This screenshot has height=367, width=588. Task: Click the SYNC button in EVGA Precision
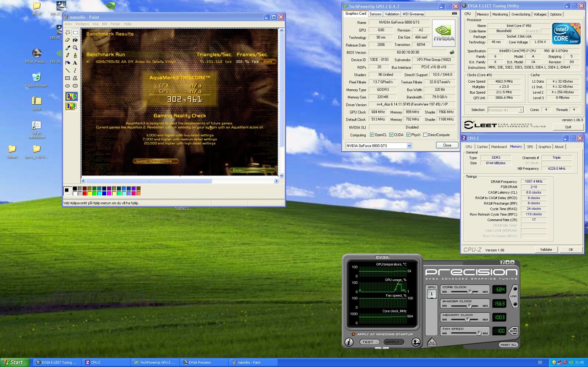tap(432, 342)
